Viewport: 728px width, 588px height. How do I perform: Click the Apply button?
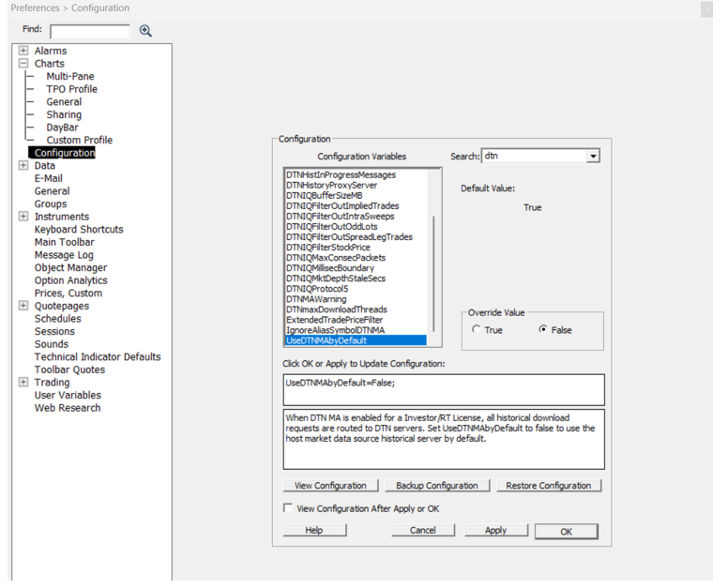[495, 530]
